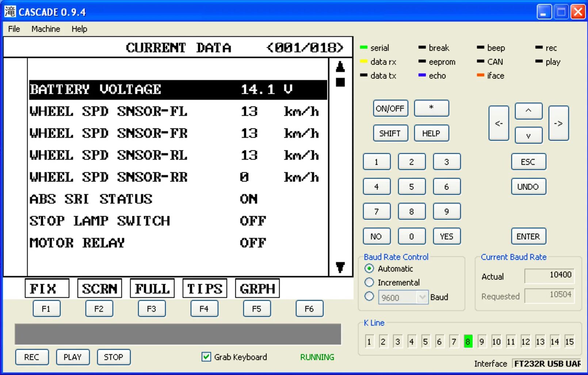588x375 pixels.
Task: Click the scroll-down arrow in data display
Action: [x=340, y=267]
